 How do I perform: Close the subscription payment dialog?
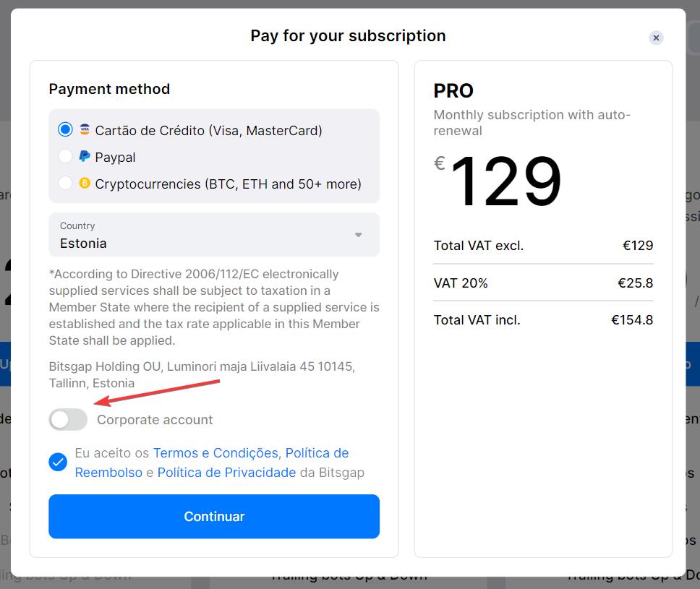pyautogui.click(x=656, y=38)
